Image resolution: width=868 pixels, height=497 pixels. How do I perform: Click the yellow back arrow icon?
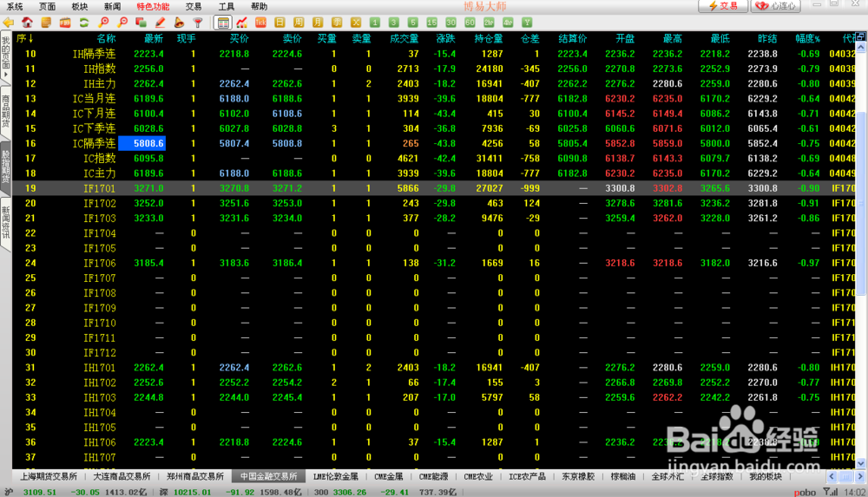pos(9,23)
